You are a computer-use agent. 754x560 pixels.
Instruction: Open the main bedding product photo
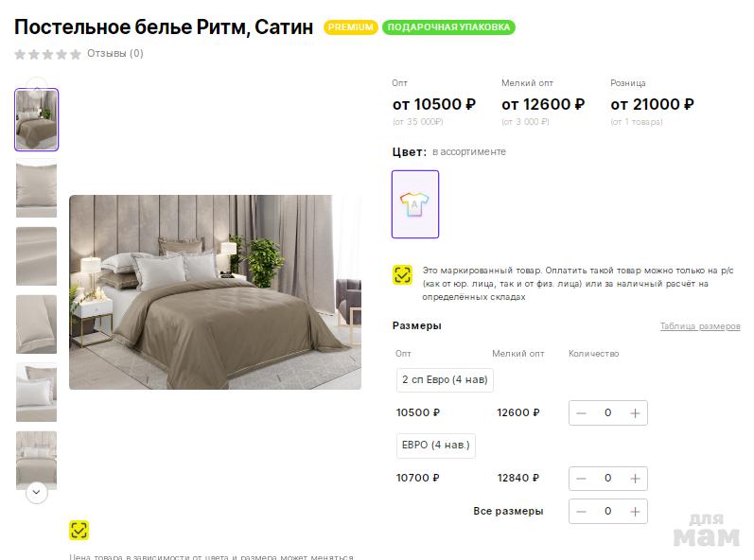tap(215, 292)
